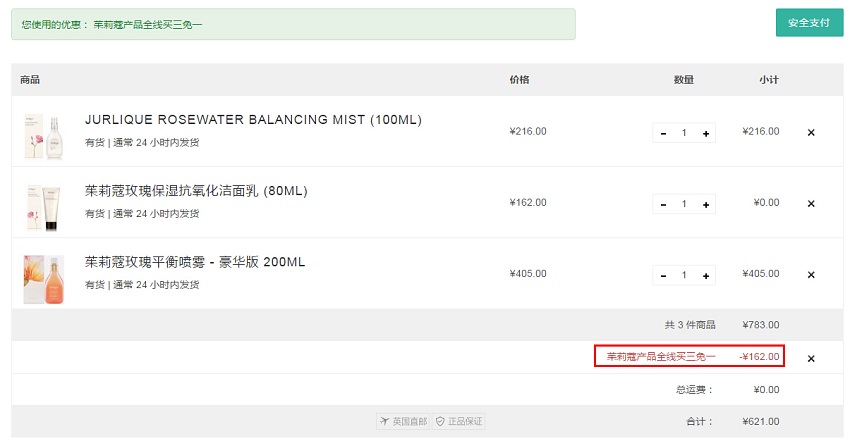Increase Rosewater Balancing Mist quantity with plus
Image resolution: width=850 pixels, height=441 pixels.
pyautogui.click(x=706, y=133)
